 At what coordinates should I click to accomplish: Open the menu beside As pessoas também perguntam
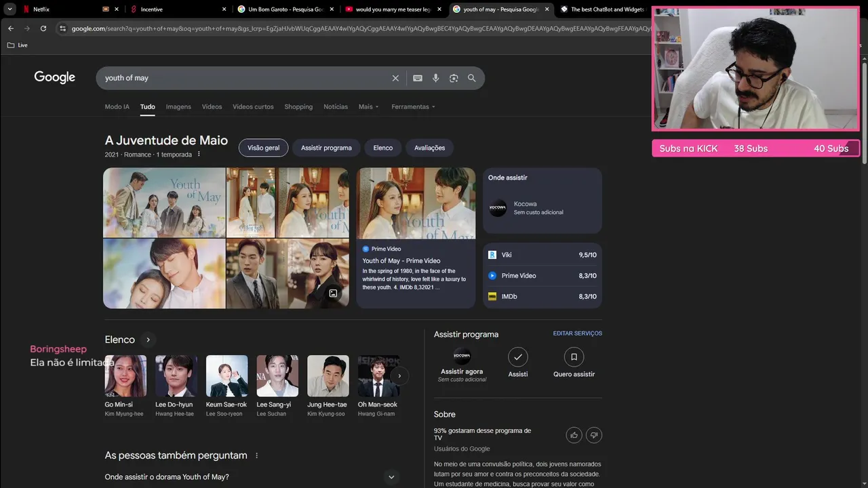click(x=256, y=455)
